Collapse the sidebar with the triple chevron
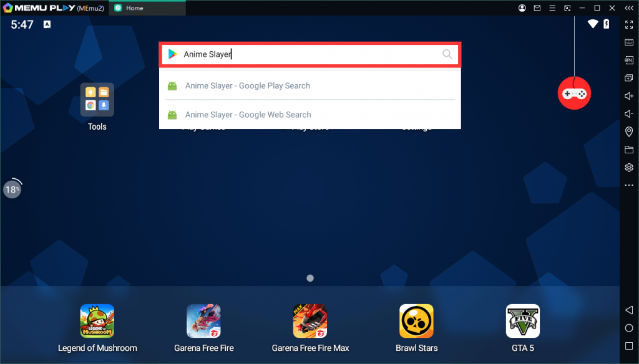 click(629, 8)
